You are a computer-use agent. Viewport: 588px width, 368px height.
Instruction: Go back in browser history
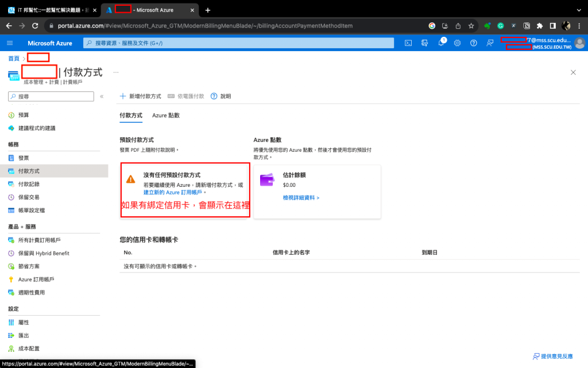(x=9, y=26)
